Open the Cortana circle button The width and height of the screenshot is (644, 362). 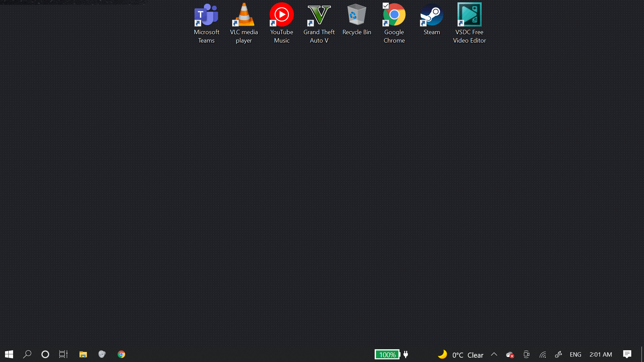[45, 354]
